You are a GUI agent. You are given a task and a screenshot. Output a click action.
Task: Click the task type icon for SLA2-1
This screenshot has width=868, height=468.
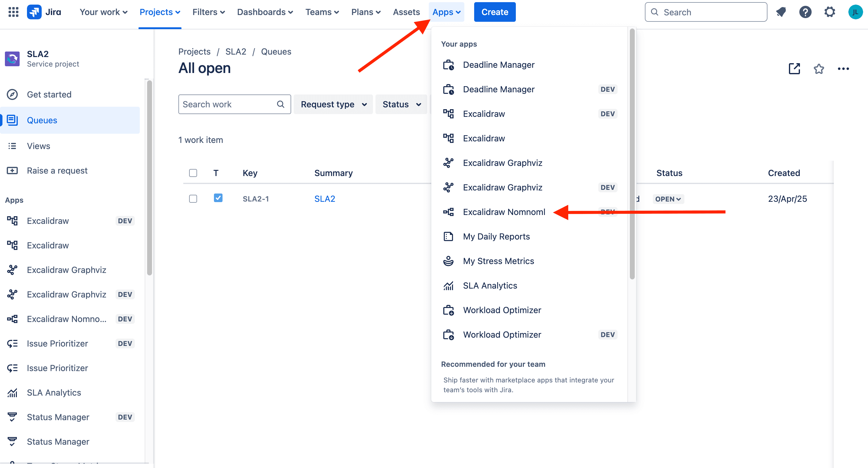coord(218,198)
